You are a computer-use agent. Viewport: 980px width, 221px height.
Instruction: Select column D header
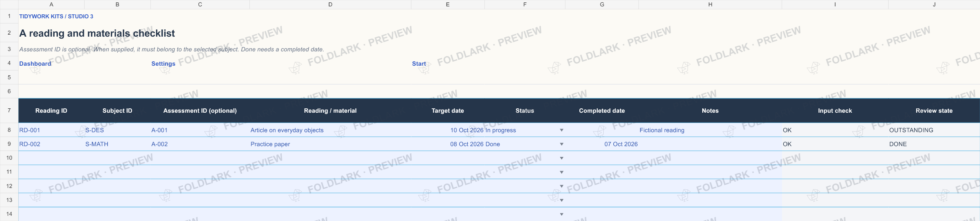click(x=330, y=4)
